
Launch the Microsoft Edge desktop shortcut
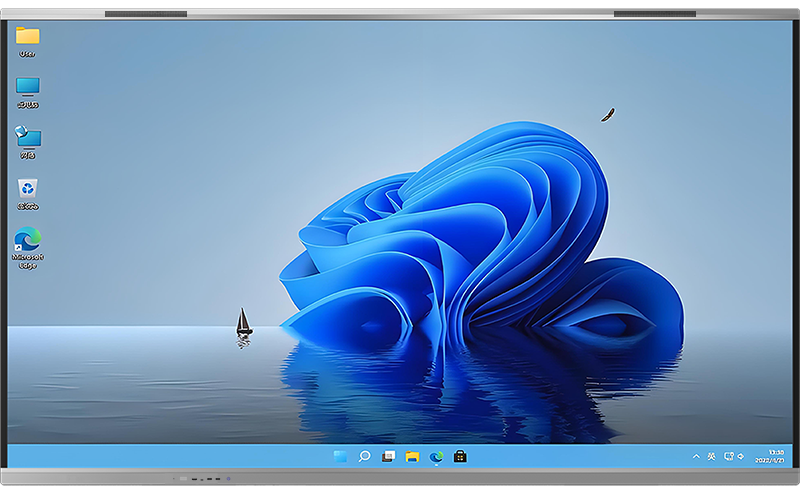28,247
